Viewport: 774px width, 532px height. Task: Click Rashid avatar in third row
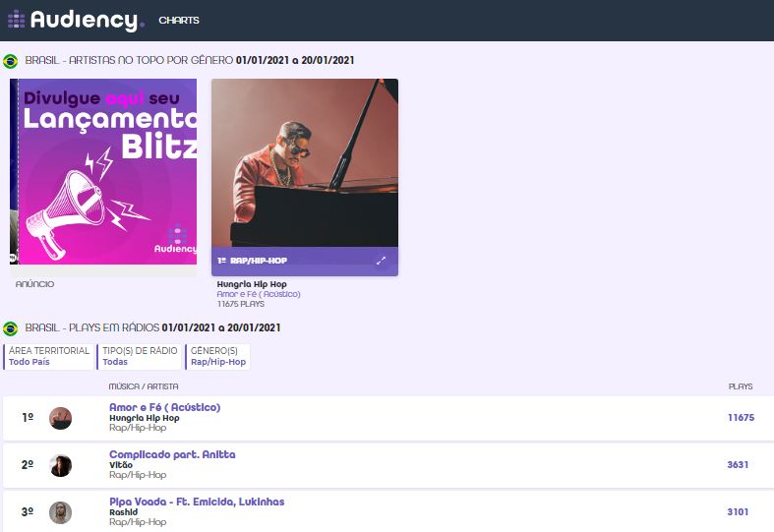61,512
